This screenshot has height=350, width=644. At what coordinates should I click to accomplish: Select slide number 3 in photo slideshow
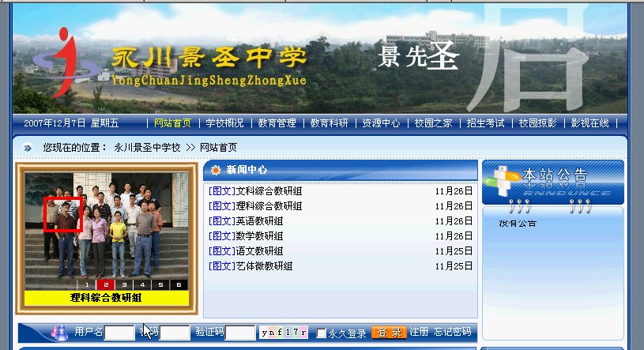coord(124,284)
